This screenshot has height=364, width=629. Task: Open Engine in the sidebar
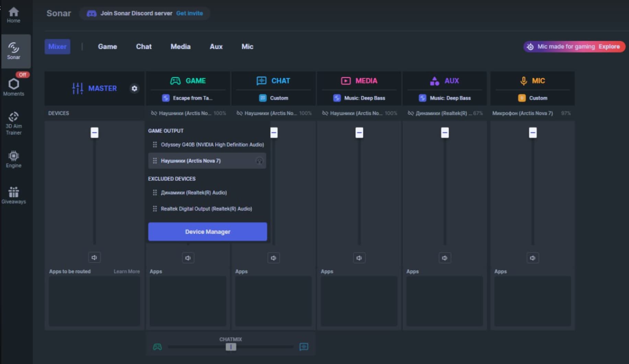[x=13, y=160]
